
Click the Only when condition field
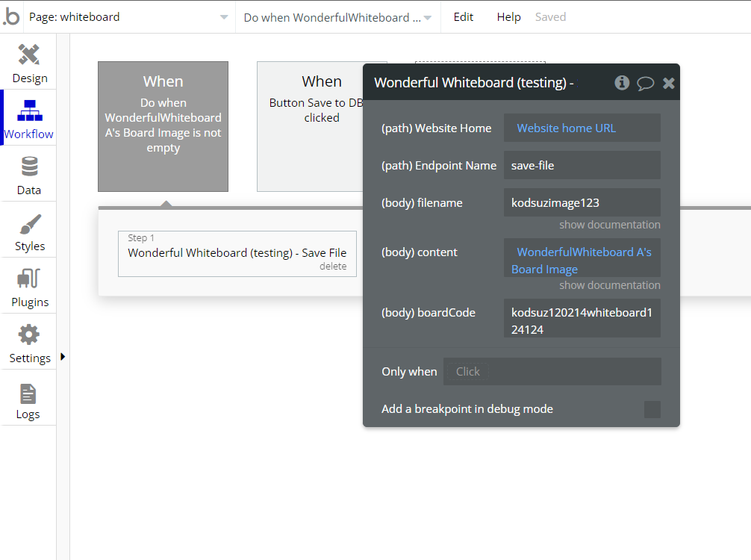click(552, 372)
